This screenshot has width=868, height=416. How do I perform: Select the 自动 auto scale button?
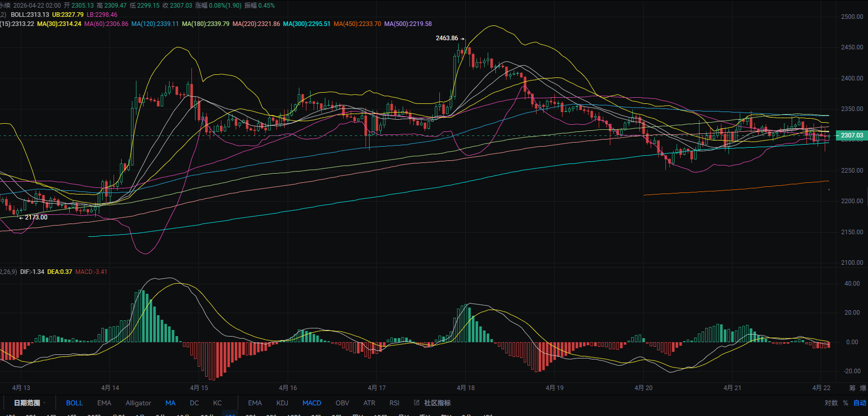859,403
